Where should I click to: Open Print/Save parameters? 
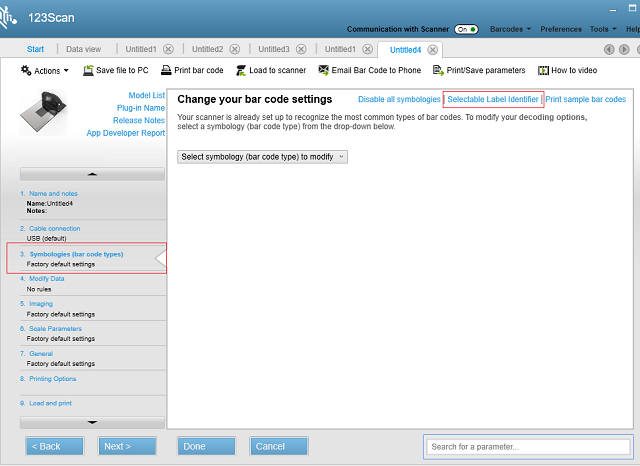click(x=438, y=70)
